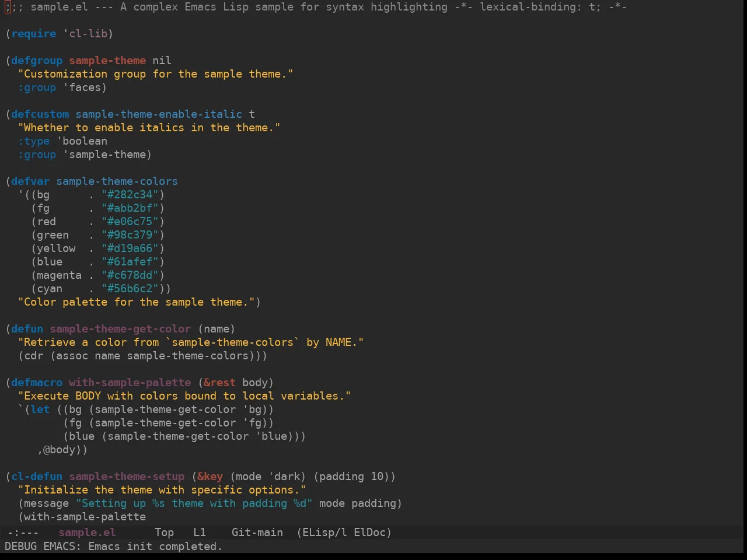Click the &key keyword
The width and height of the screenshot is (747, 560).
pos(210,476)
